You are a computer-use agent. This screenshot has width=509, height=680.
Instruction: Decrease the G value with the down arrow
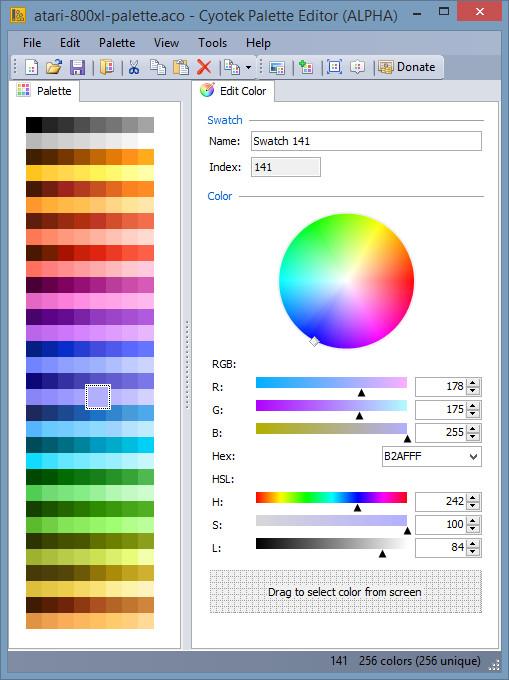(x=473, y=414)
